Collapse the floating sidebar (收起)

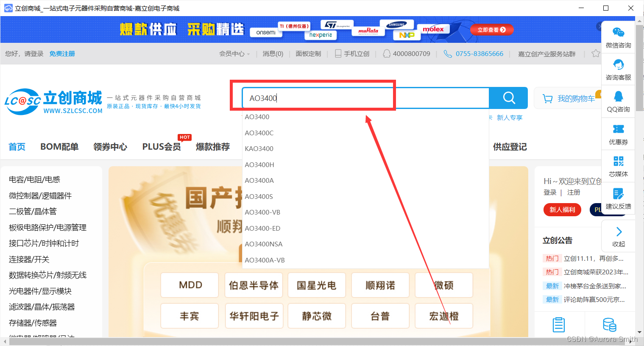619,237
